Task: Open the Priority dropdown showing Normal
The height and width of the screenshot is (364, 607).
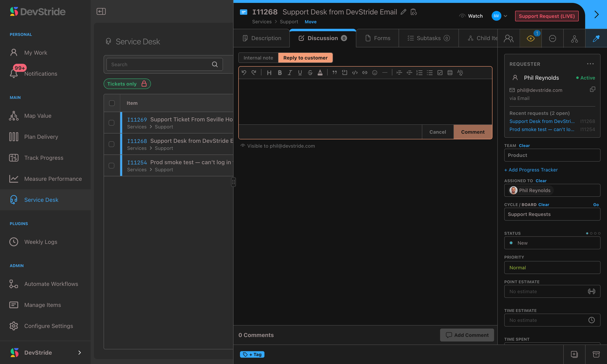Action: [552, 268]
